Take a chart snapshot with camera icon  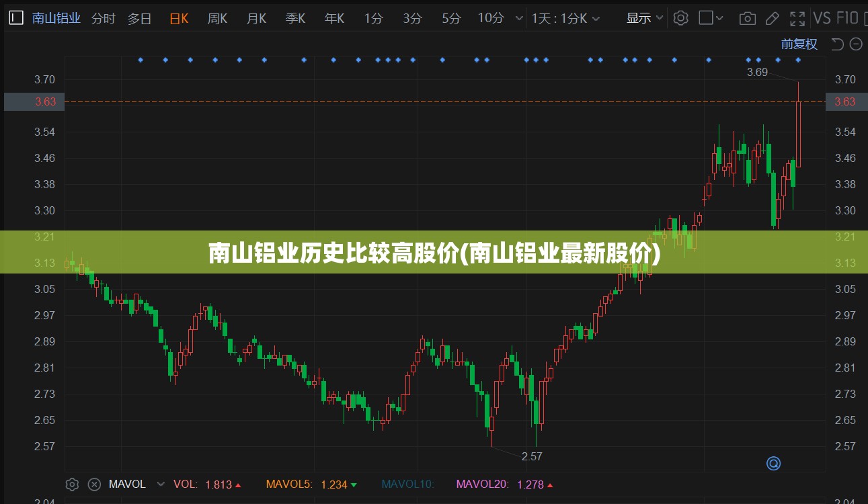747,19
